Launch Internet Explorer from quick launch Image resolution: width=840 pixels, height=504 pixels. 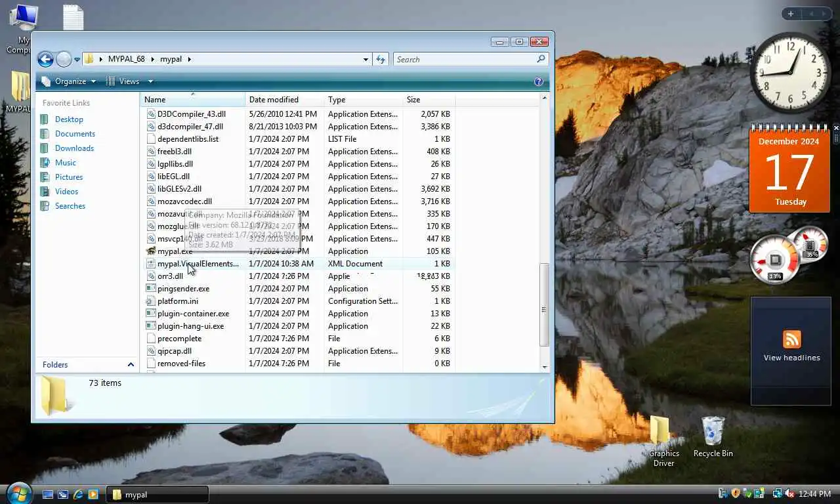point(78,494)
